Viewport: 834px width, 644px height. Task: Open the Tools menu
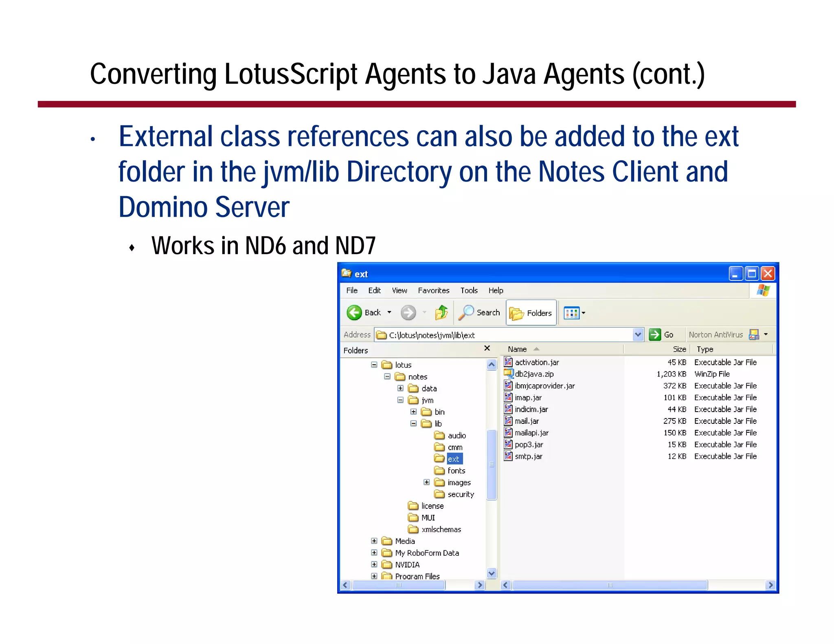(x=469, y=290)
